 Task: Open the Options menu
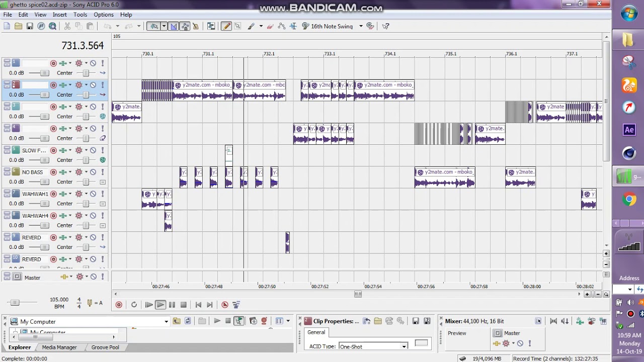(x=103, y=15)
